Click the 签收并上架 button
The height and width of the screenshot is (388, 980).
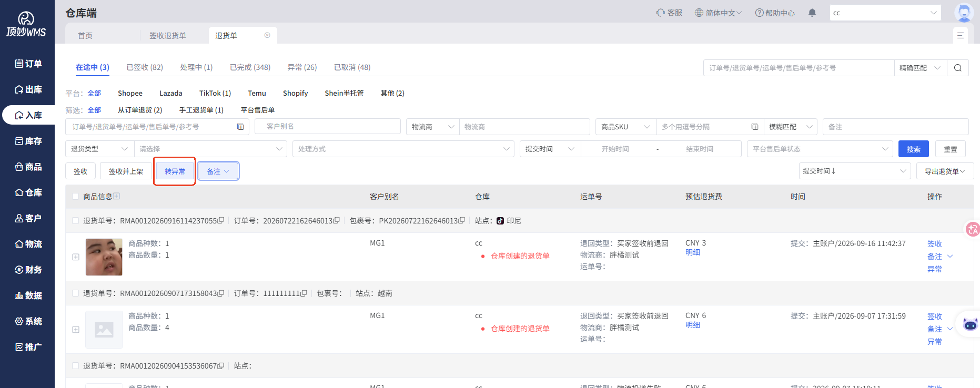coord(126,171)
